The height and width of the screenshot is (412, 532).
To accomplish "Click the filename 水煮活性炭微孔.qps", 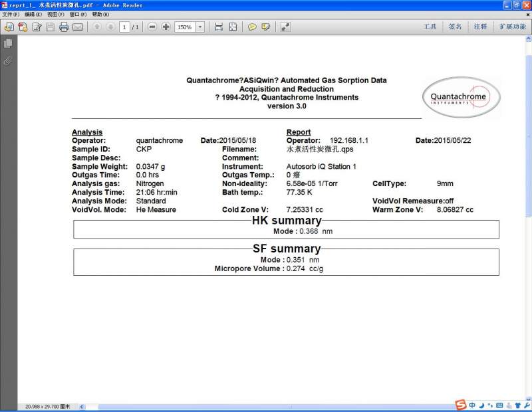I will click(x=320, y=150).
